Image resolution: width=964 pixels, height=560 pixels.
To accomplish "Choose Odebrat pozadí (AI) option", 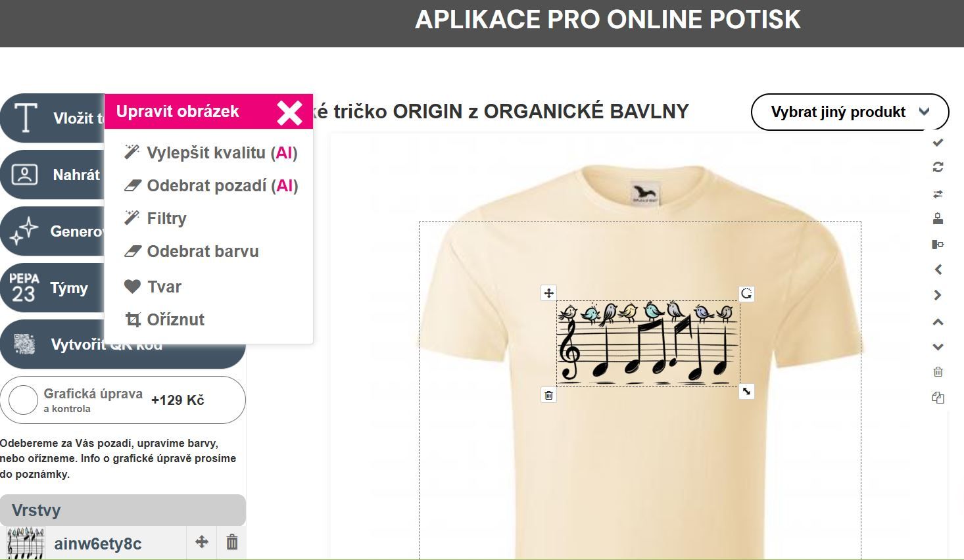I will point(210,186).
